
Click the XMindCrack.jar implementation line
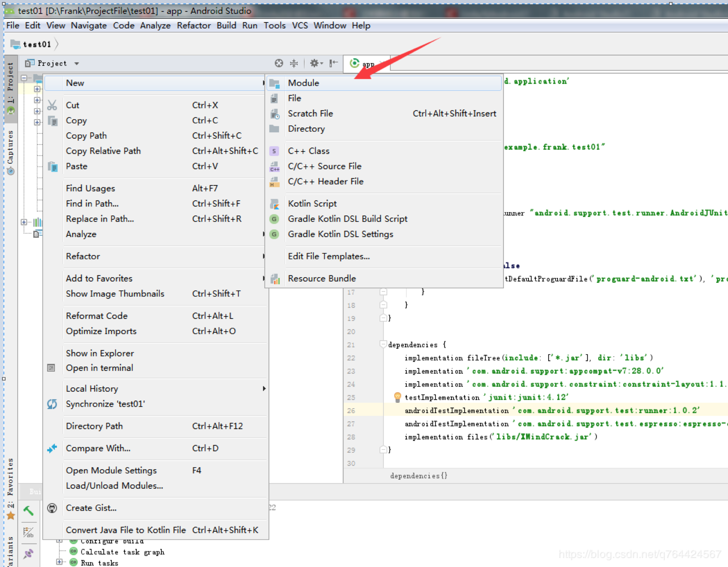pyautogui.click(x=501, y=437)
